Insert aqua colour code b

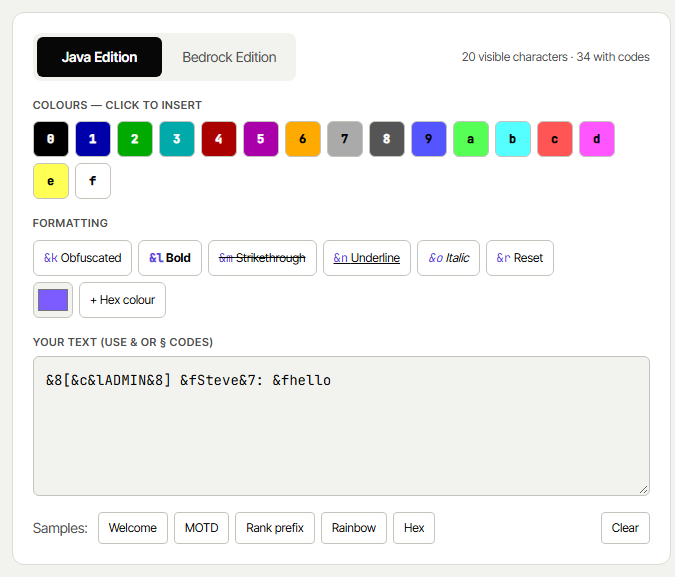tap(512, 139)
